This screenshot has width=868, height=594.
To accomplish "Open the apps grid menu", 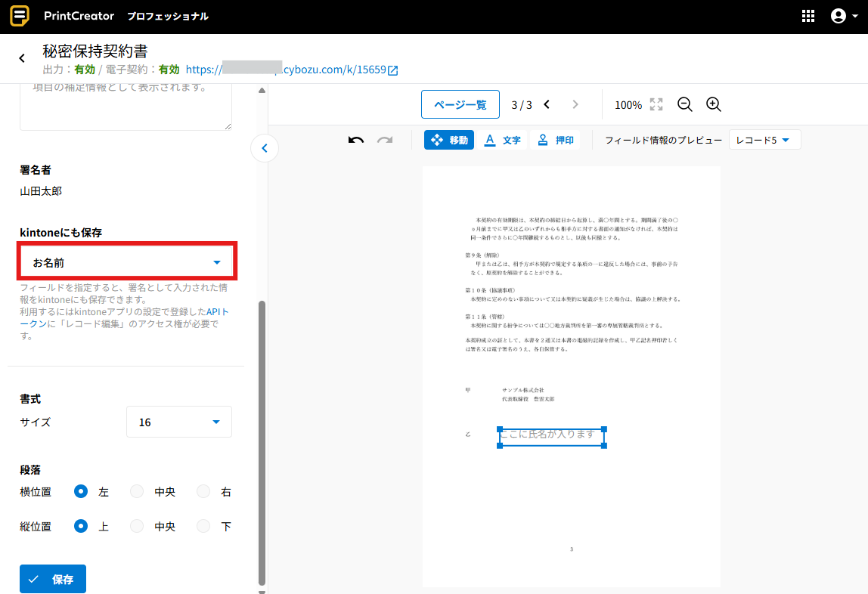I will tap(808, 16).
